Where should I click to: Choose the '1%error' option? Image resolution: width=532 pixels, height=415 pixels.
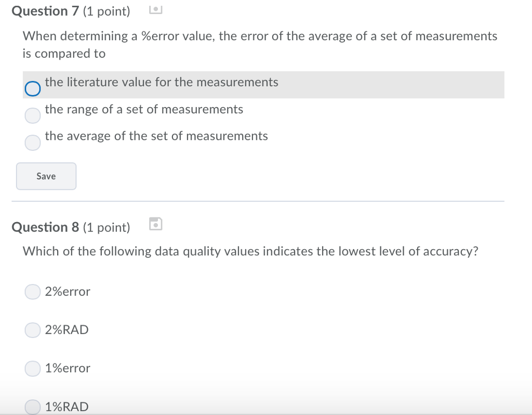click(x=32, y=368)
